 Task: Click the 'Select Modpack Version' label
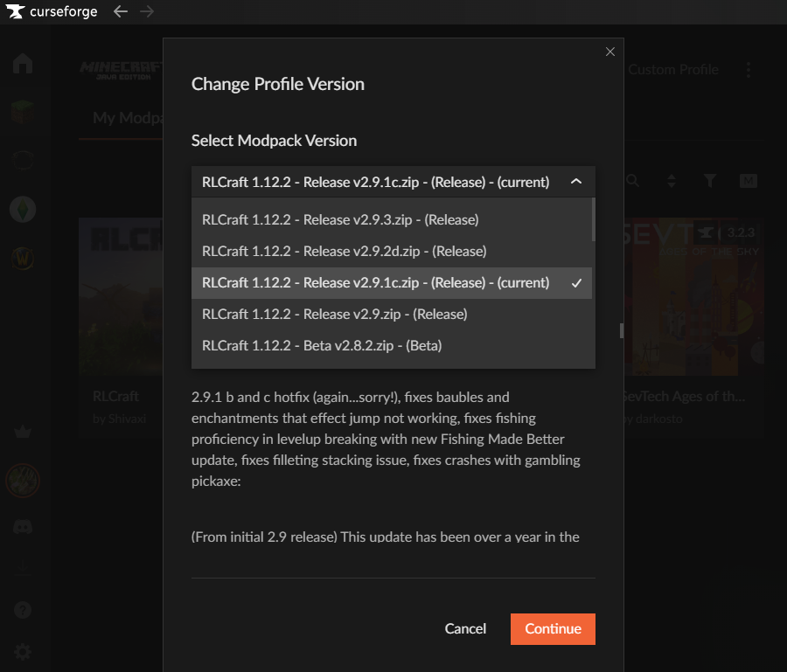[274, 141]
